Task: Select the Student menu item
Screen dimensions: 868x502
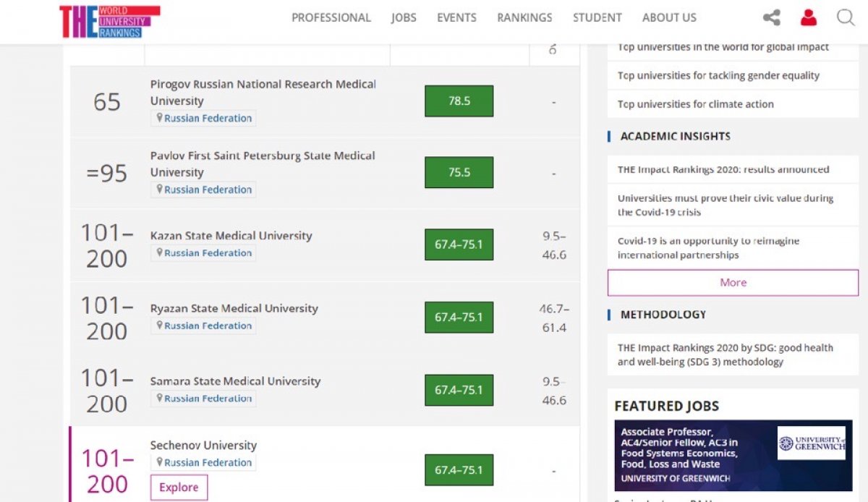Action: (597, 18)
